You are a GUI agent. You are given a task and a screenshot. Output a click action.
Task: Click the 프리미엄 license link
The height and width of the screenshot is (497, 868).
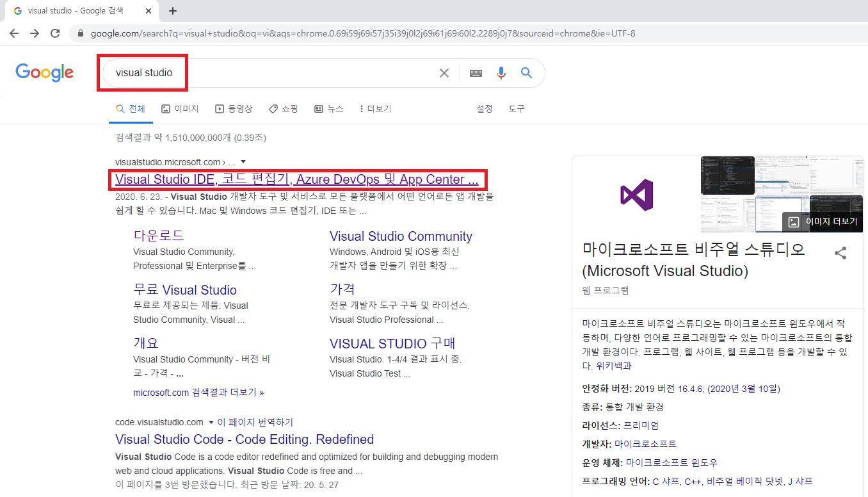pyautogui.click(x=641, y=425)
